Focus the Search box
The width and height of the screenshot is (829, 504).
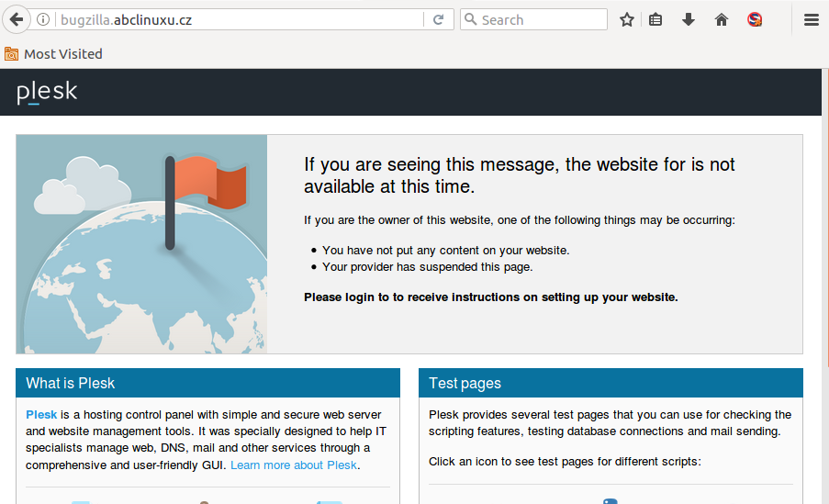coord(533,19)
